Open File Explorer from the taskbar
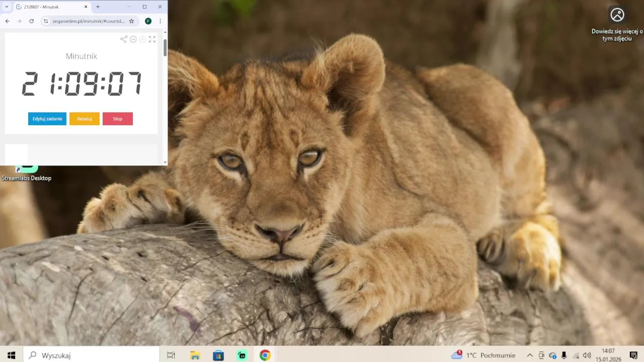Viewport: 644px width, 362px height. click(x=195, y=355)
